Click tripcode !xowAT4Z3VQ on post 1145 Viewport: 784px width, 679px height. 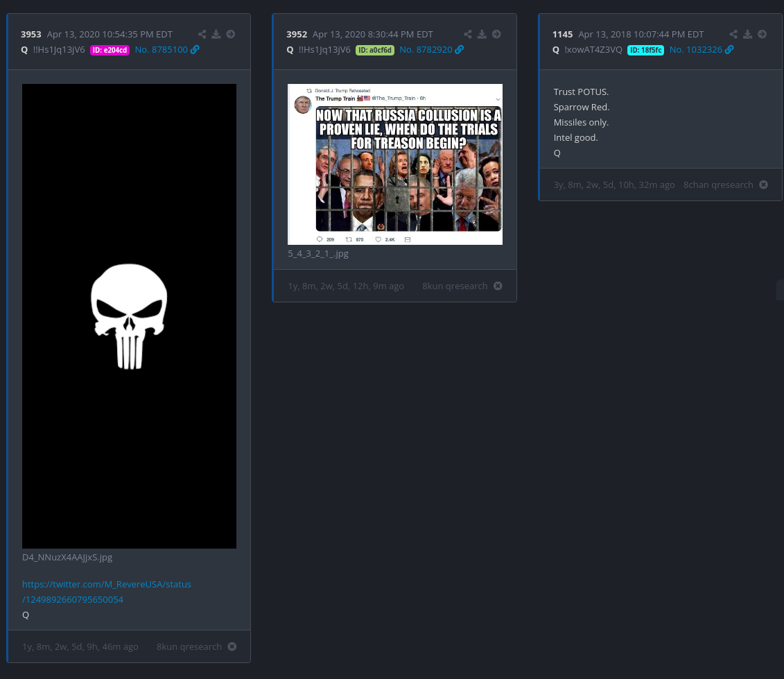coord(593,49)
